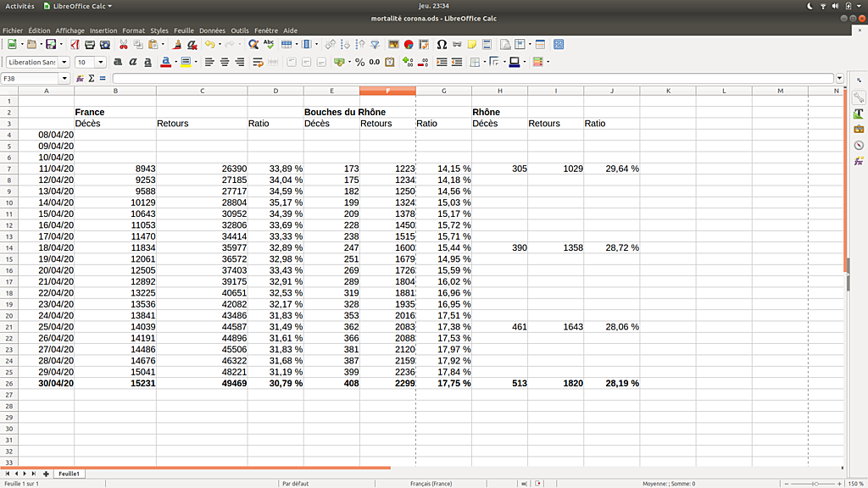Toggle align right
The width and height of the screenshot is (868, 488).
pyautogui.click(x=240, y=62)
